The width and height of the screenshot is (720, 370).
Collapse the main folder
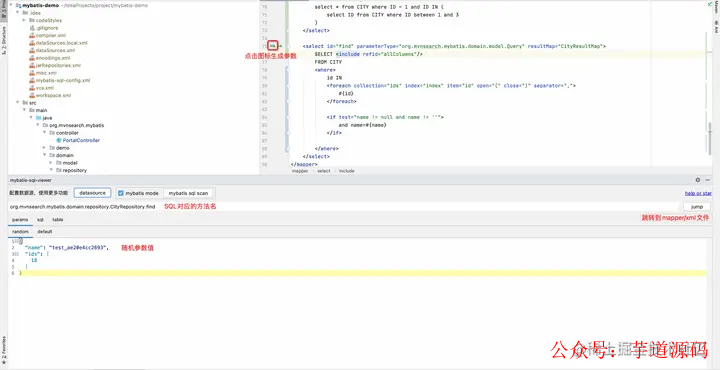click(x=24, y=110)
